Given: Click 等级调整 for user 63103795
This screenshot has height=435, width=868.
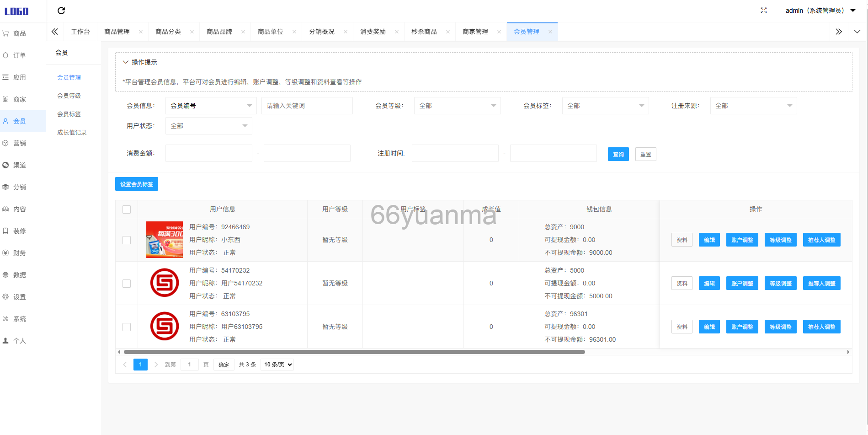Looking at the screenshot, I should 781,327.
